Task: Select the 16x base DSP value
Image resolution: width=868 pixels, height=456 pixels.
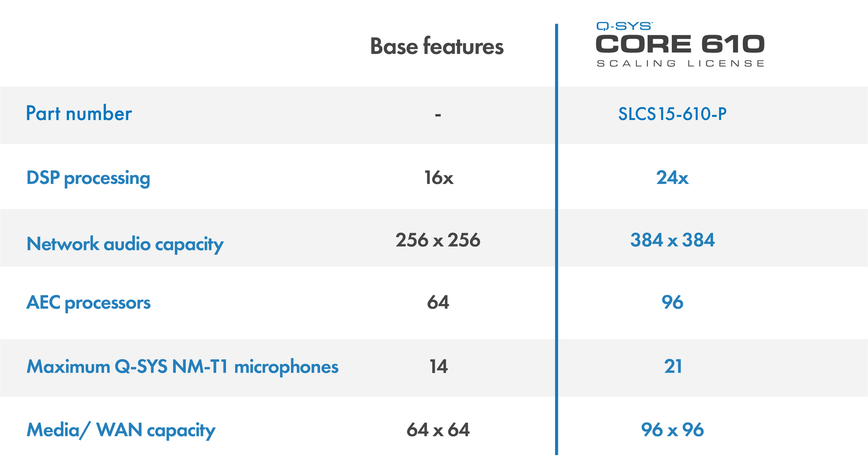Action: tap(439, 178)
